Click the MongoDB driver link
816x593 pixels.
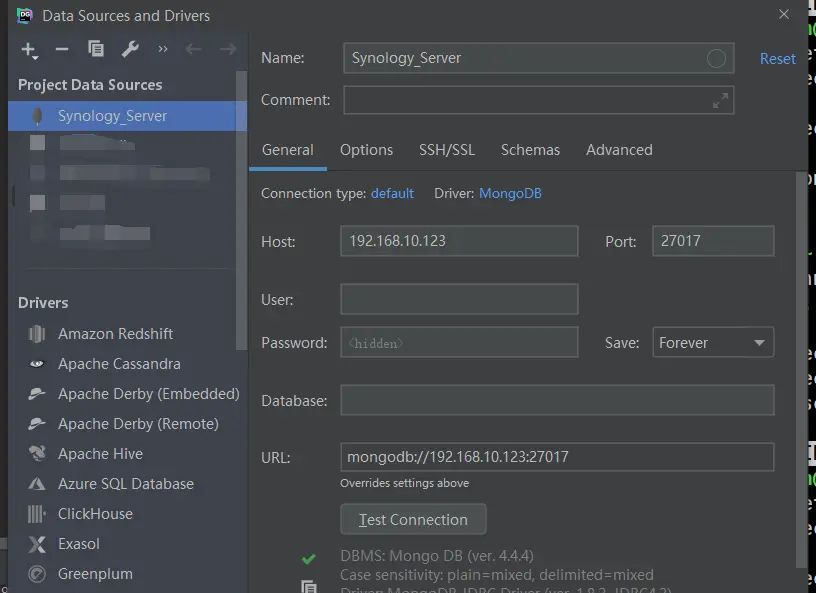click(x=510, y=193)
